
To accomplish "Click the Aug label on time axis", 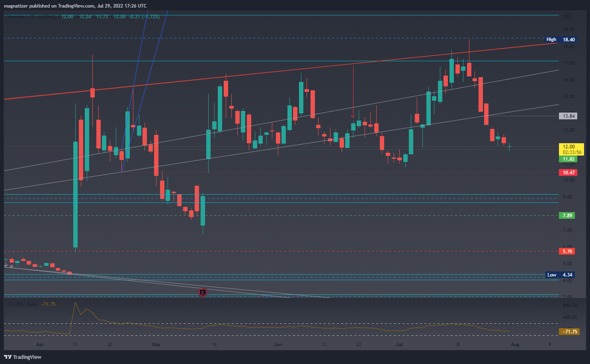I will [515, 345].
